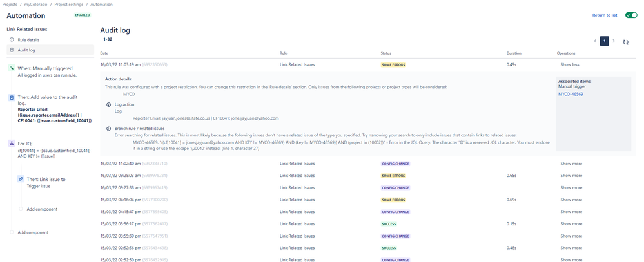Screen dimensions: 644x262
Task: Click the For JQL branch icon
Action: click(x=12, y=144)
